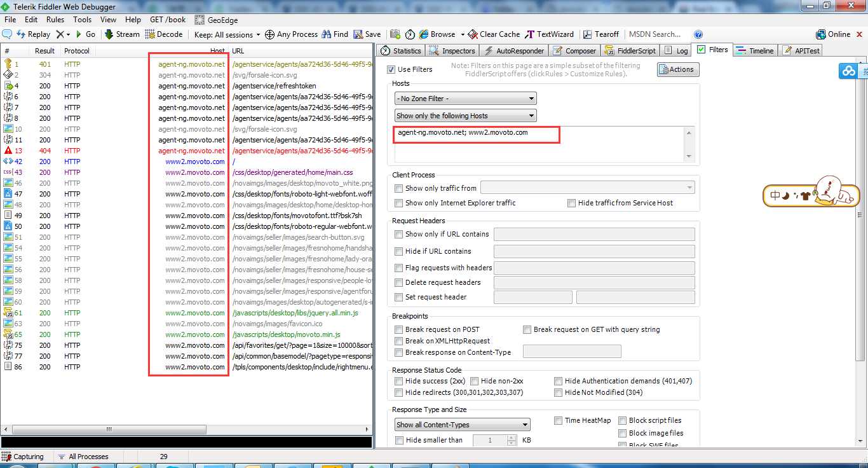Open Show all Content-Types dropdown
This screenshot has height=468, width=868.
coord(462,425)
